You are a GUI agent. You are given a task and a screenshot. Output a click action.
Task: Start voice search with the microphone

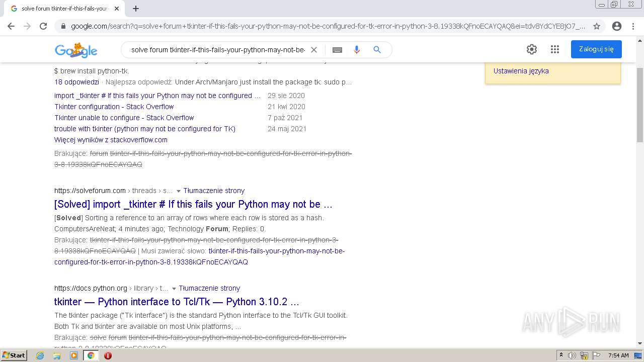pos(357,50)
